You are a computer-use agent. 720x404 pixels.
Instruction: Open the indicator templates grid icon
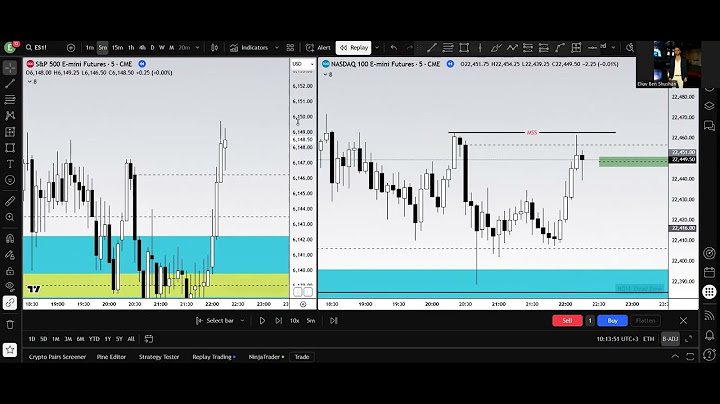[x=290, y=47]
